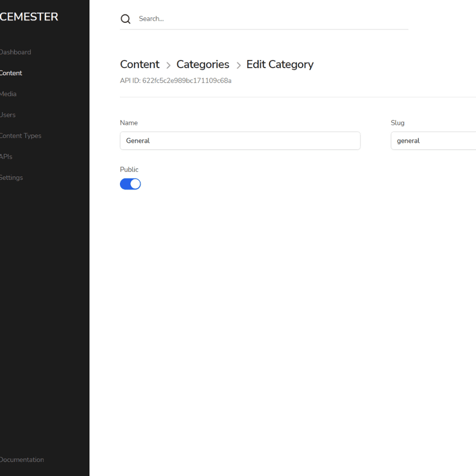This screenshot has width=476, height=476.
Task: Click the CEMESTER logo
Action: [29, 17]
